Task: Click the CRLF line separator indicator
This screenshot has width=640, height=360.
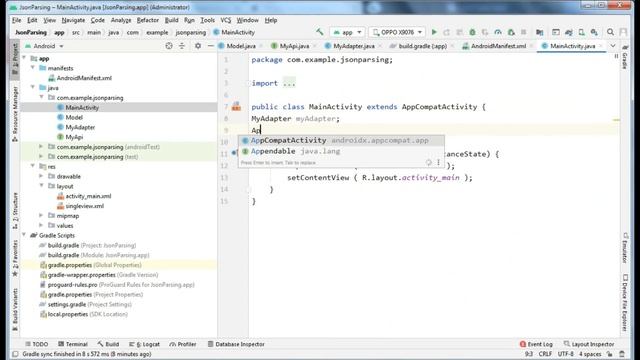Action: click(545, 354)
